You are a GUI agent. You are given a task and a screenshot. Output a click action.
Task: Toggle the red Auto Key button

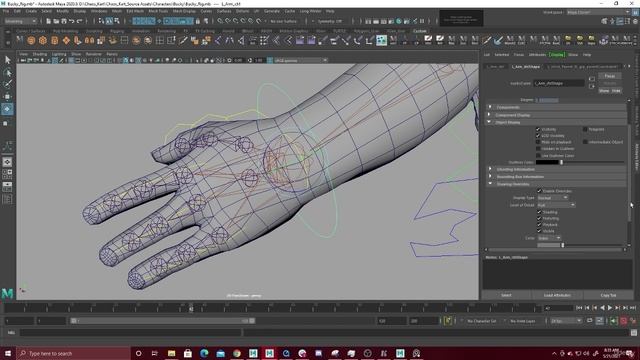[x=624, y=321]
